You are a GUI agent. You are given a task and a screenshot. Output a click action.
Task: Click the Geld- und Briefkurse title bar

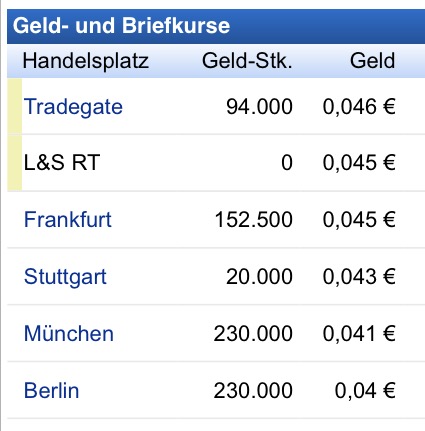tap(216, 26)
